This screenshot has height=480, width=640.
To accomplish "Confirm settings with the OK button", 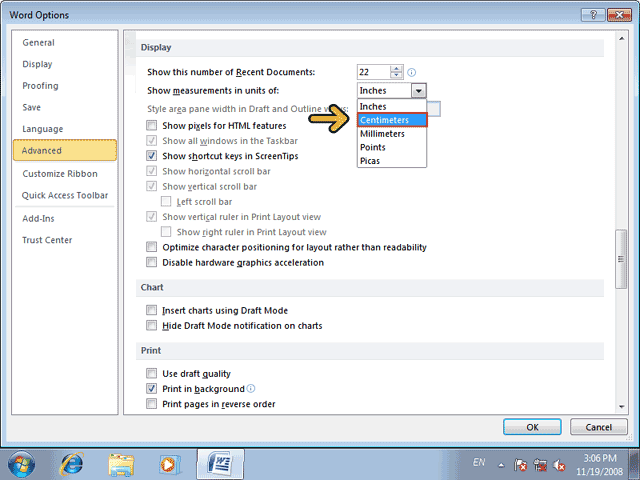I will [x=532, y=427].
